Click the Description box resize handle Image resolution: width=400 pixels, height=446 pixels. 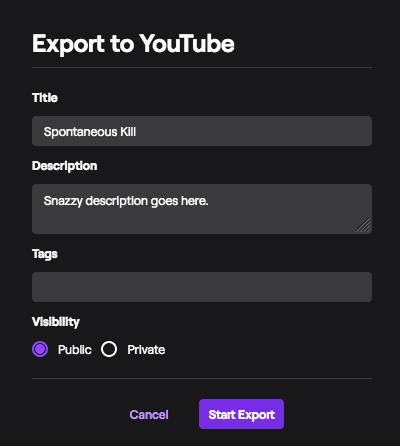coord(363,225)
